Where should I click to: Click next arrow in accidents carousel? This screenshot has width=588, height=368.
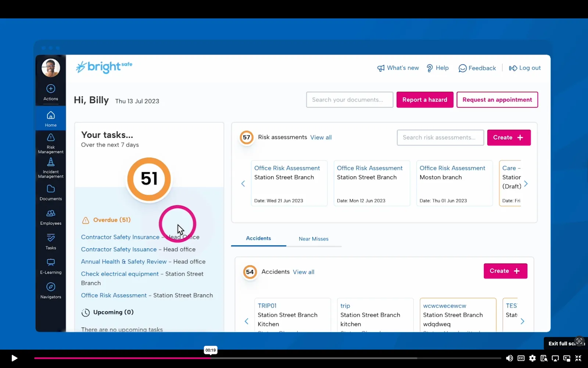click(522, 321)
